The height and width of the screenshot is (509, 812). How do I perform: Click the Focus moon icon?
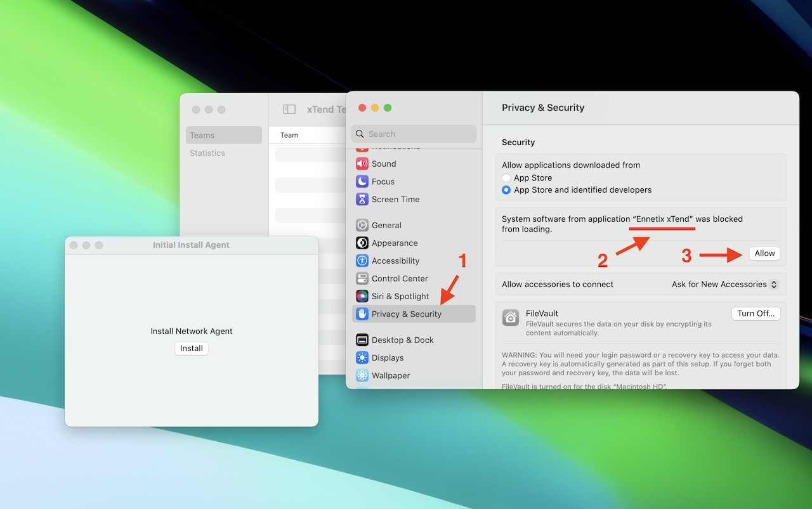(x=362, y=181)
